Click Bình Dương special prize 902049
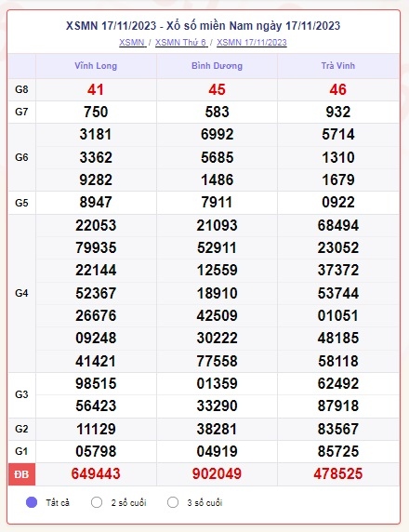Image resolution: width=409 pixels, height=532 pixels. 217,473
